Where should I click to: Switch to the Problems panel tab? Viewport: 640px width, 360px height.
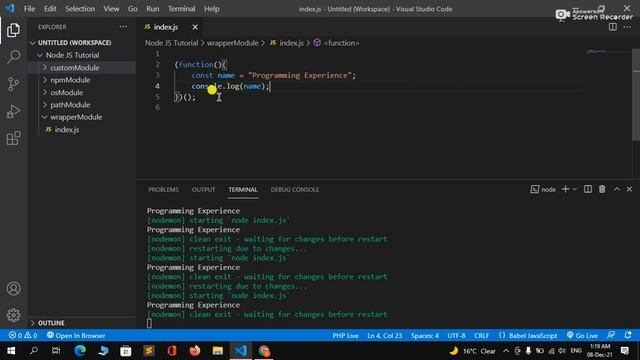pos(163,189)
